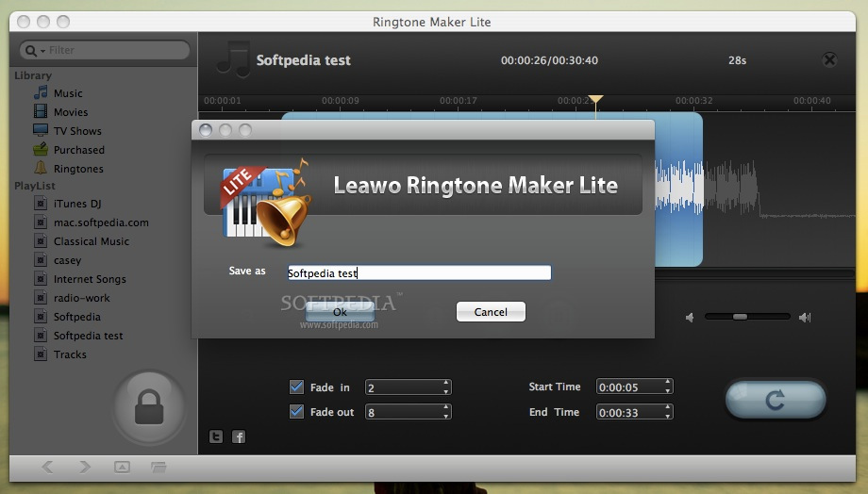868x494 pixels.
Task: Toggle the Fade in checkbox
Action: pyautogui.click(x=296, y=387)
